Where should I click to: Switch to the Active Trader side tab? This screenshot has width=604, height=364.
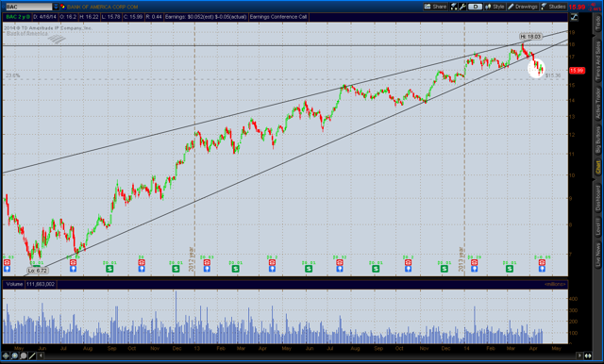[597, 103]
